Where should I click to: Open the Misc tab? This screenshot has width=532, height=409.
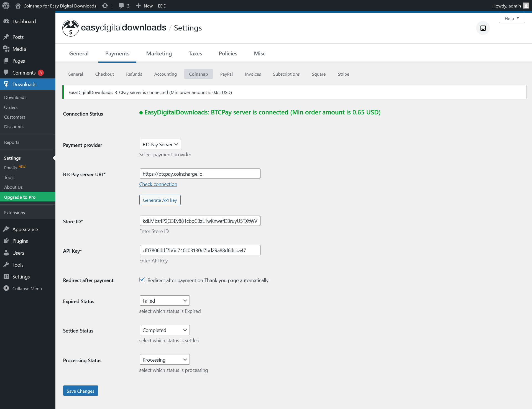coord(260,53)
